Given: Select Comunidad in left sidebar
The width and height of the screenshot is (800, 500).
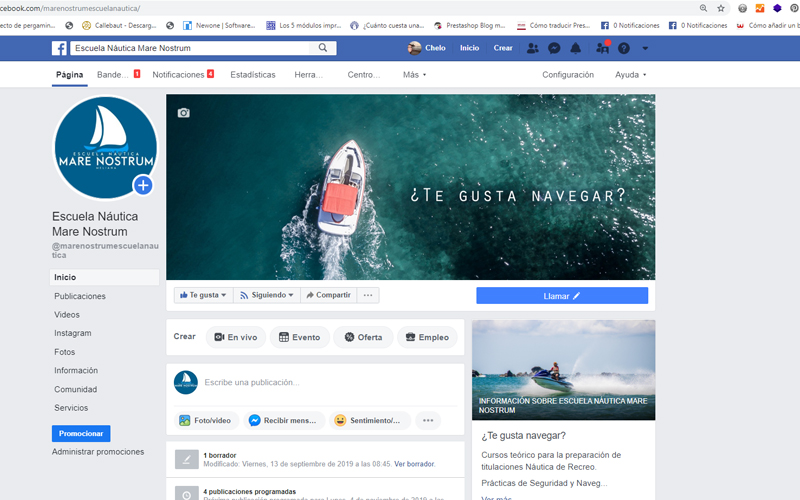Looking at the screenshot, I should coord(76,389).
